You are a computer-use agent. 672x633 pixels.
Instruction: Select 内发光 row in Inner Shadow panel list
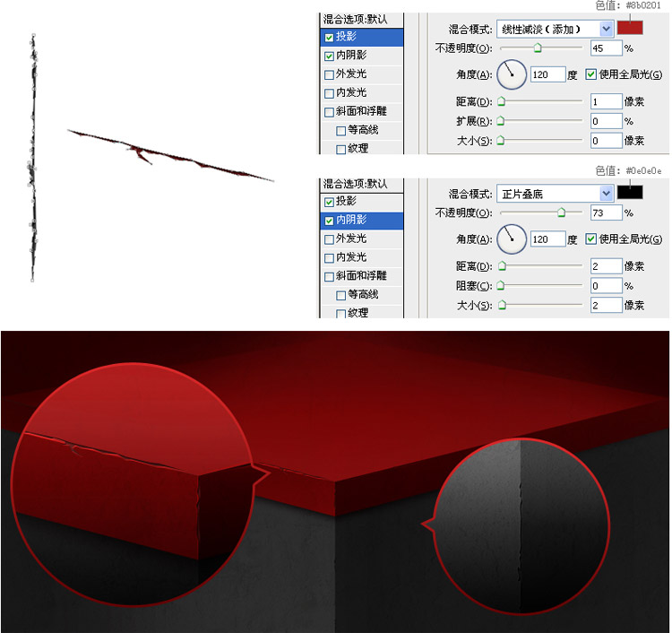pyautogui.click(x=362, y=257)
